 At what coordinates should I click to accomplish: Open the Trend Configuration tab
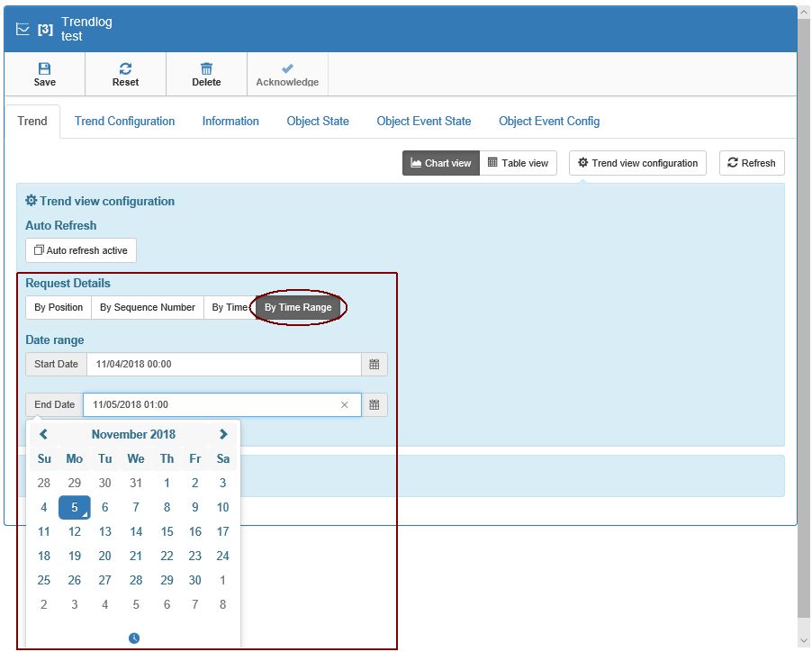point(124,121)
